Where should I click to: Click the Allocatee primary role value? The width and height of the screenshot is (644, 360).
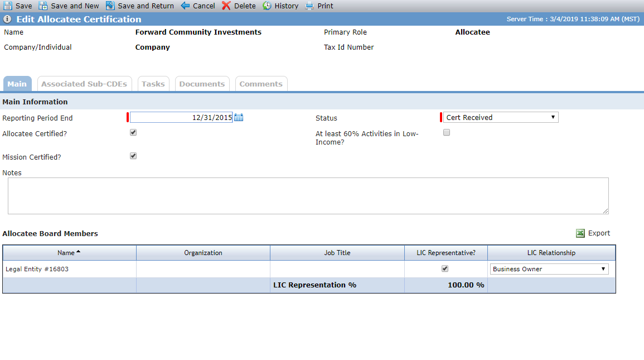472,32
